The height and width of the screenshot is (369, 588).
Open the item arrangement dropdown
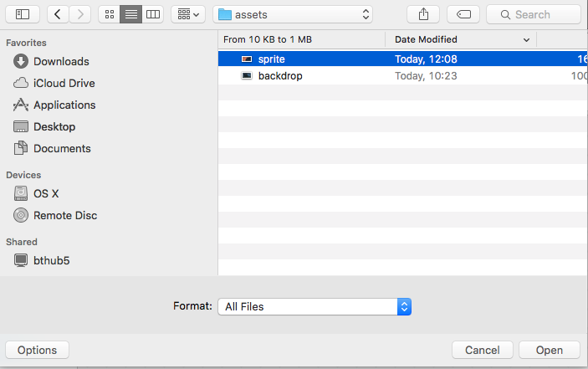[x=188, y=14]
